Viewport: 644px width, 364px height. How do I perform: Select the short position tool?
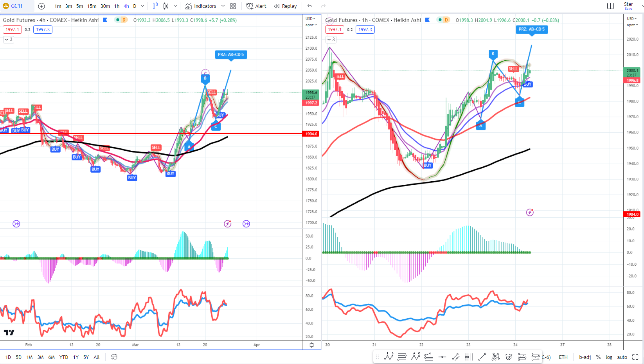[x=535, y=357]
